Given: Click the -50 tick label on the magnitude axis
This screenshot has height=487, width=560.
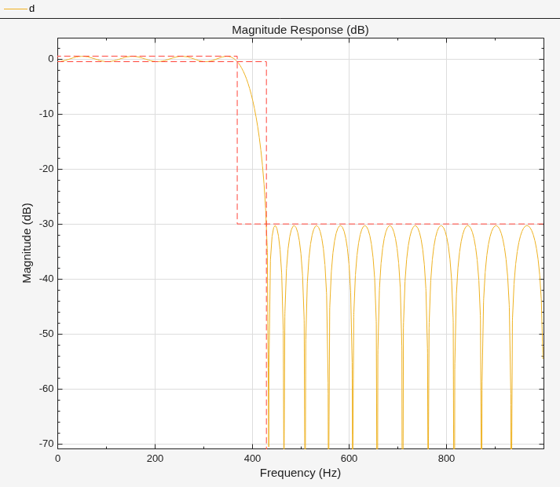Looking at the screenshot, I should tap(46, 334).
